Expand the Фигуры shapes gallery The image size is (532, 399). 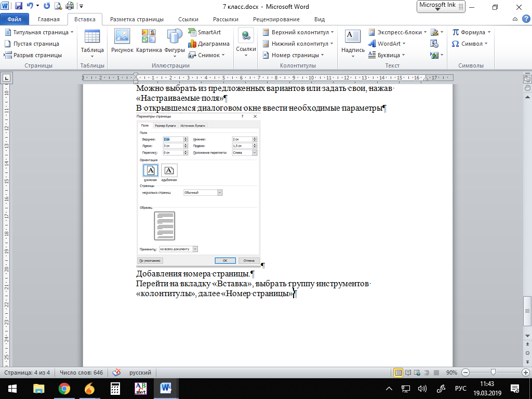pos(175,42)
